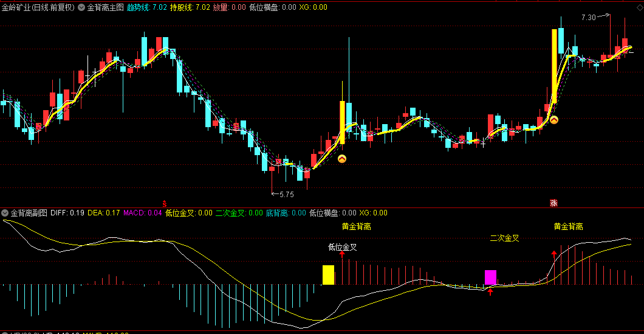Viewport: 644px width, 334px height.
Task: Click the DIFF: 0.19 value
Action: [67, 213]
